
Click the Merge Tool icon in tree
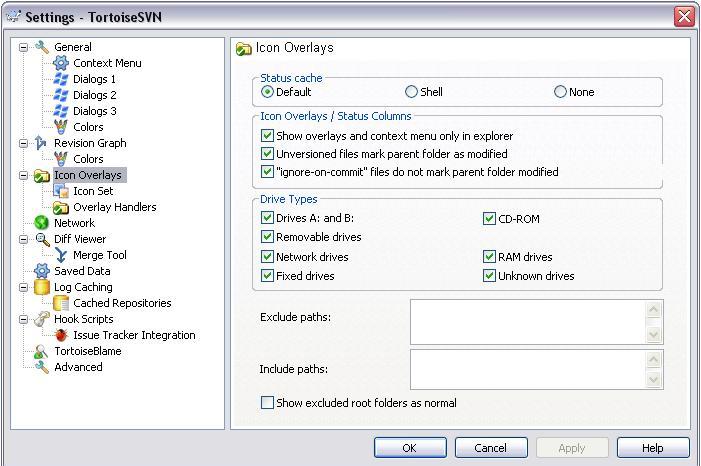tap(61, 255)
